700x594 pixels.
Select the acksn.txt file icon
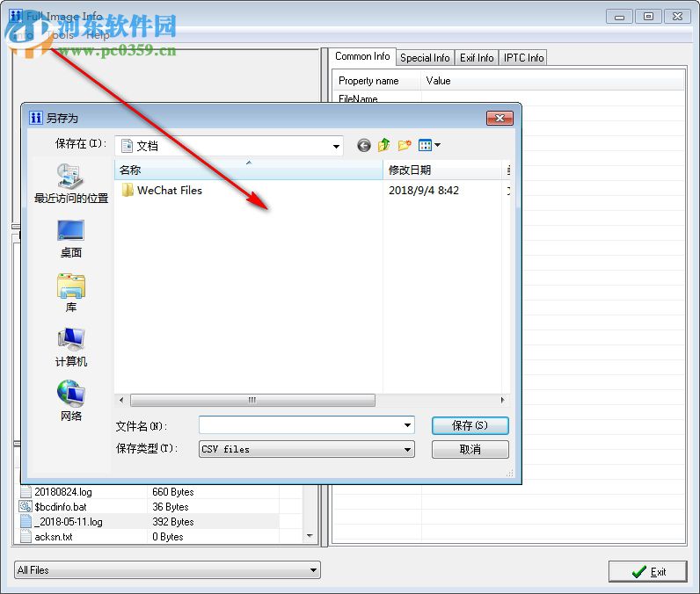(x=26, y=537)
